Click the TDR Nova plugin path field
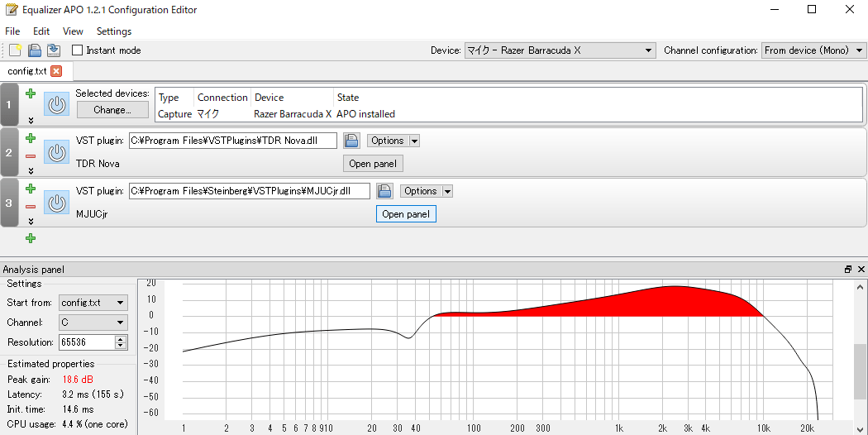 coord(233,141)
